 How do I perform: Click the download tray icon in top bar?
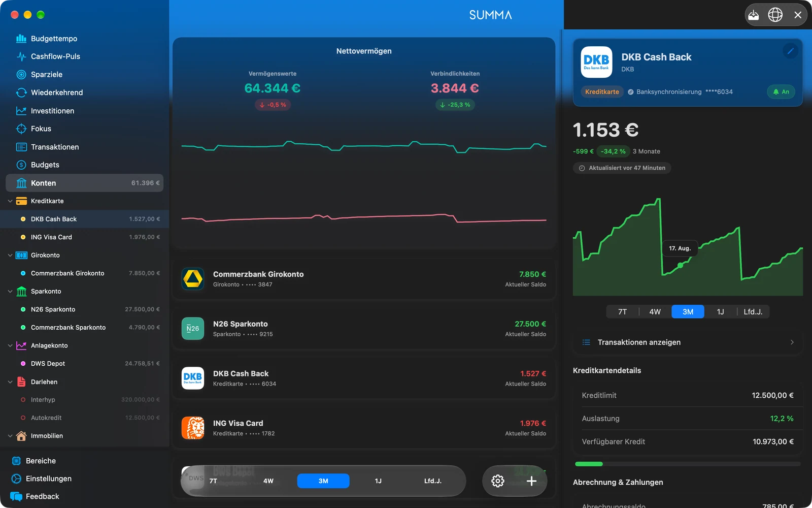click(754, 15)
